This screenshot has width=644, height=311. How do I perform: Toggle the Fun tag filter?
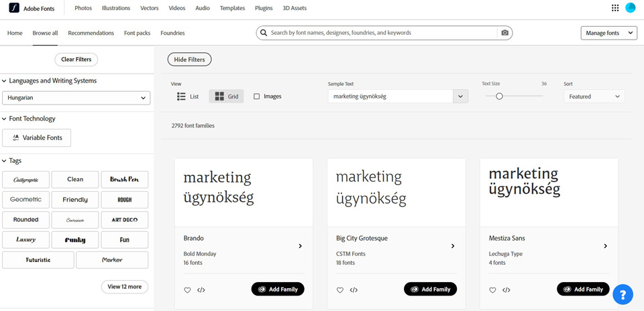[125, 240]
